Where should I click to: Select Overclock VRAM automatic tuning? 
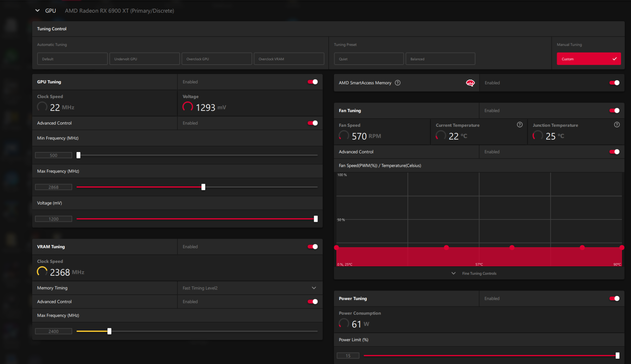tap(289, 59)
